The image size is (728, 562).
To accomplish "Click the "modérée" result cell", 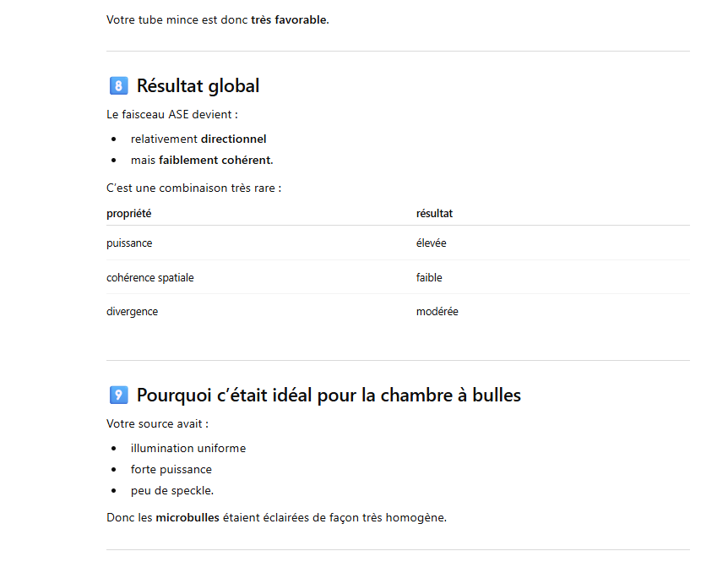I will tap(437, 312).
